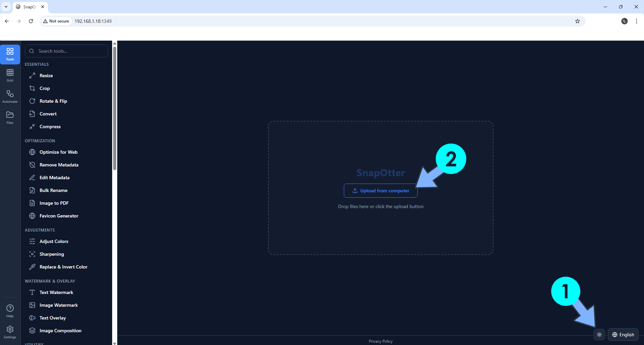The height and width of the screenshot is (345, 644).
Task: Click the Search tools input field
Action: click(x=66, y=51)
